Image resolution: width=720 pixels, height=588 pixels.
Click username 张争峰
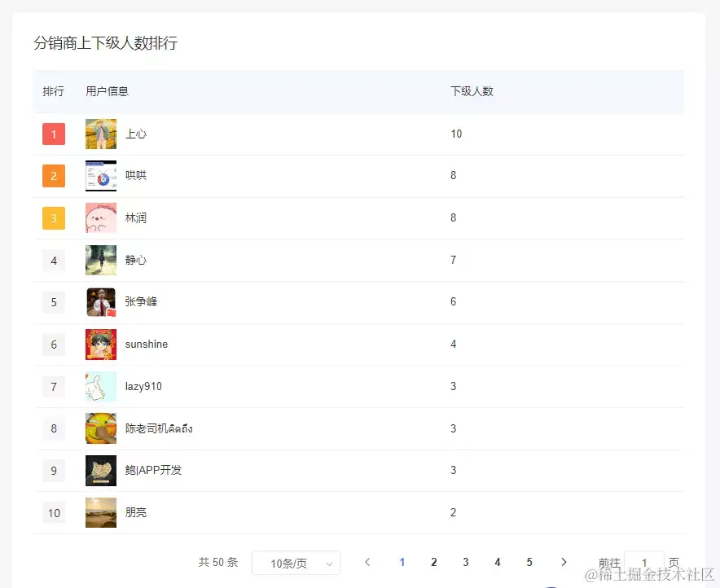pyautogui.click(x=142, y=301)
